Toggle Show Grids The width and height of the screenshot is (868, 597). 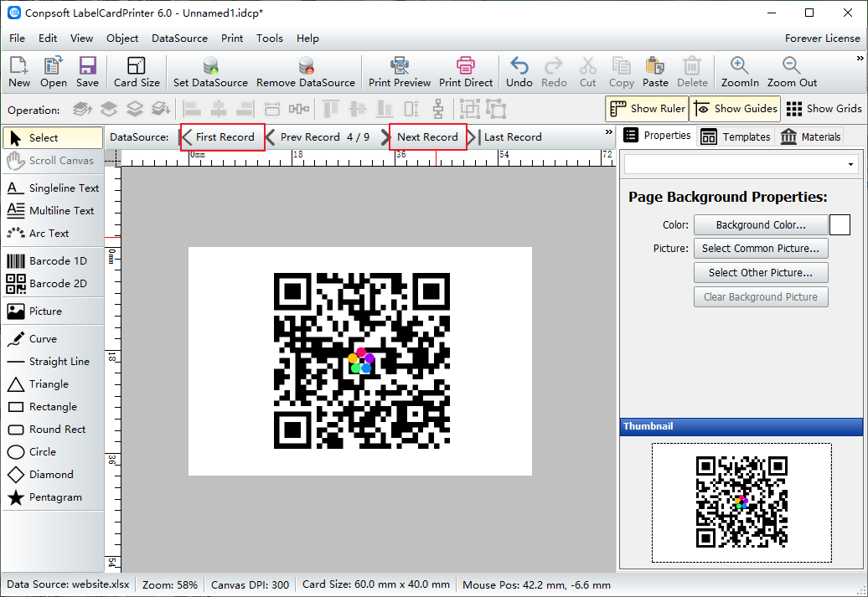824,109
